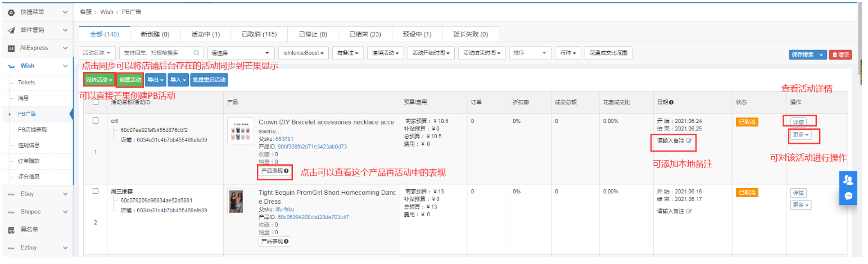Open the floating chat bubble icon
868x264 pixels.
(x=848, y=196)
